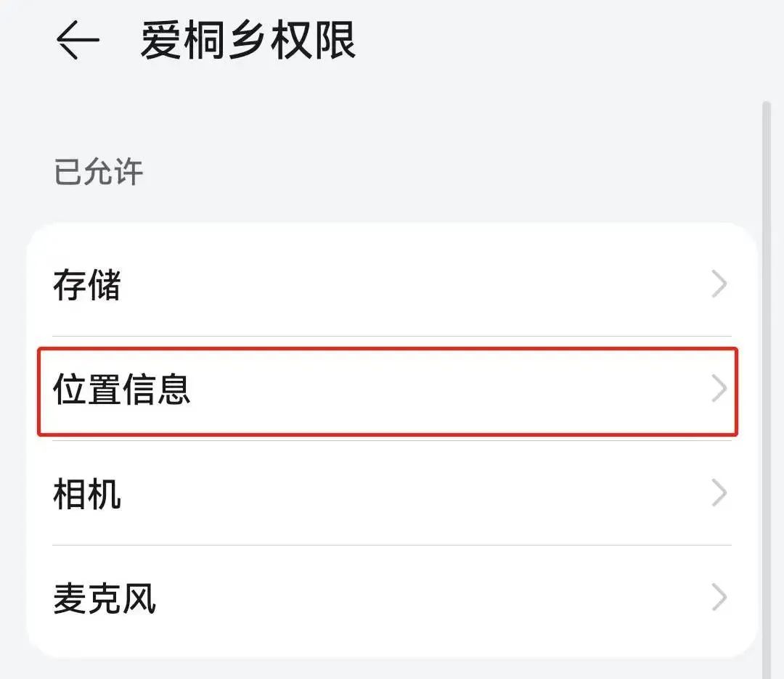Go back using the left arrow icon
The image size is (784, 679).
(77, 41)
